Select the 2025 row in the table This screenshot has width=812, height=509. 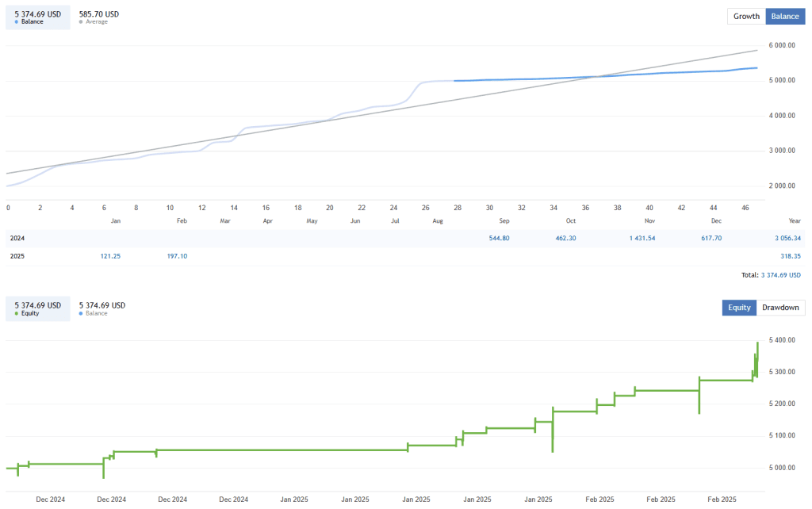point(17,256)
